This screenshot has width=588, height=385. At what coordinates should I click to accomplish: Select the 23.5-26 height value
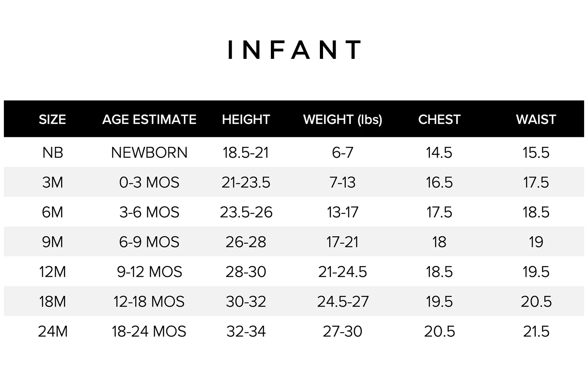click(x=246, y=212)
